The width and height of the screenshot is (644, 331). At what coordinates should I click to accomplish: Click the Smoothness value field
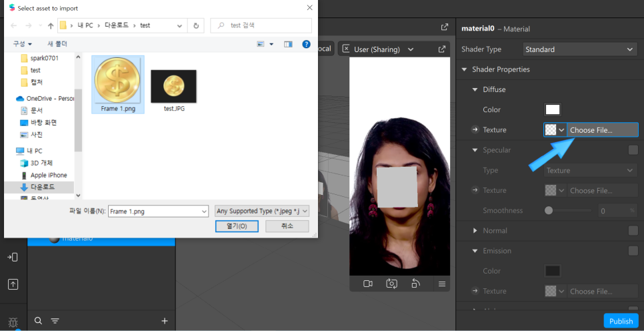(x=617, y=211)
